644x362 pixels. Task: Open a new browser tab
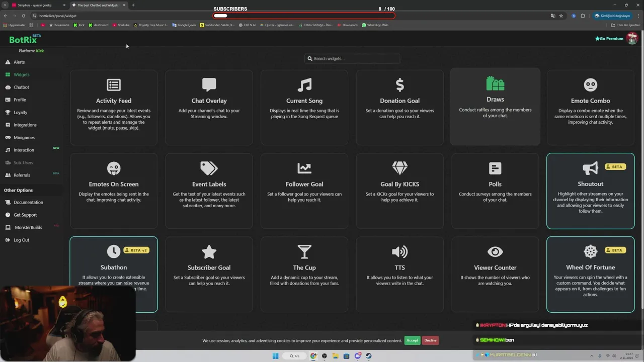133,5
